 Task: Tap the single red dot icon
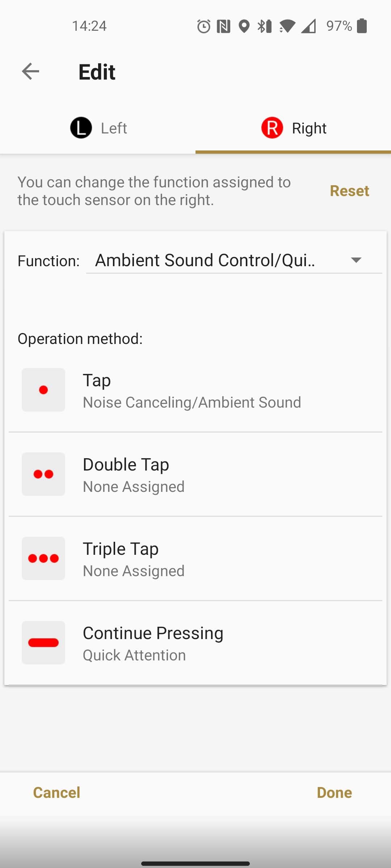[x=43, y=390]
